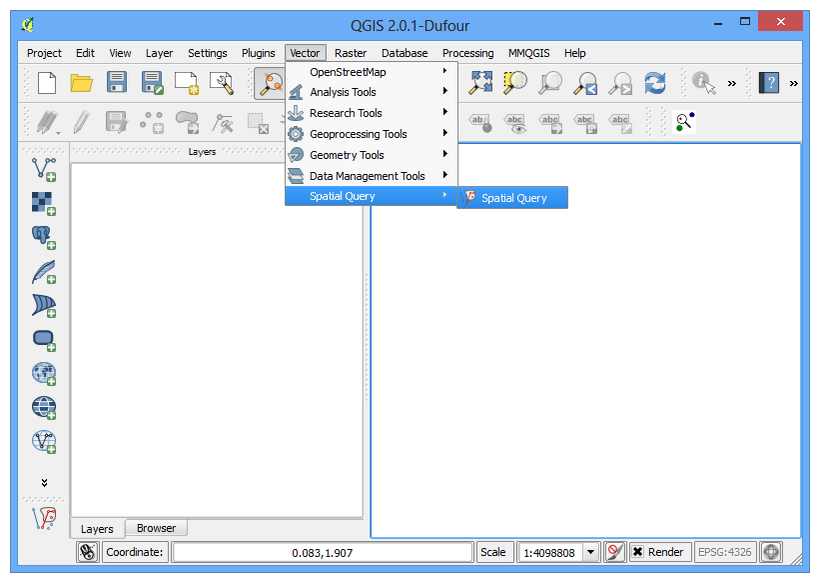The height and width of the screenshot is (583, 820).
Task: Click the Coordinate input field
Action: click(x=322, y=553)
